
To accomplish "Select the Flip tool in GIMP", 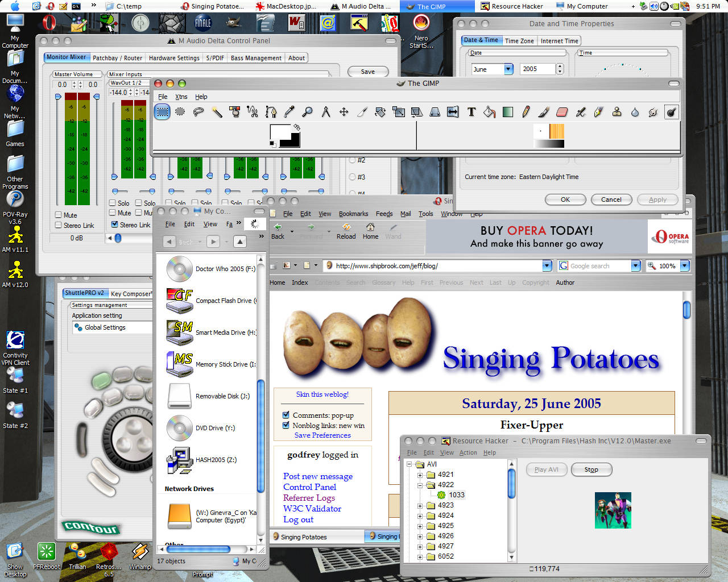I will pos(453,112).
